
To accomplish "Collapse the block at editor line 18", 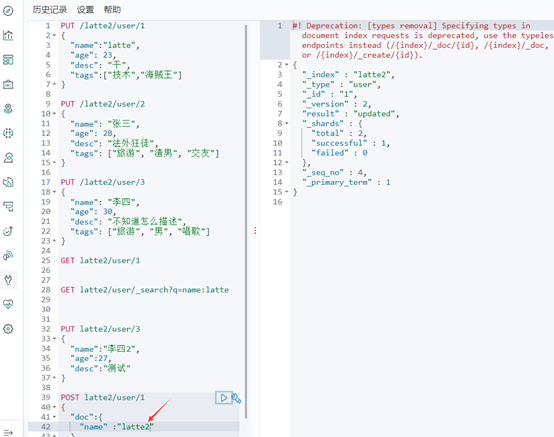I will pos(54,192).
